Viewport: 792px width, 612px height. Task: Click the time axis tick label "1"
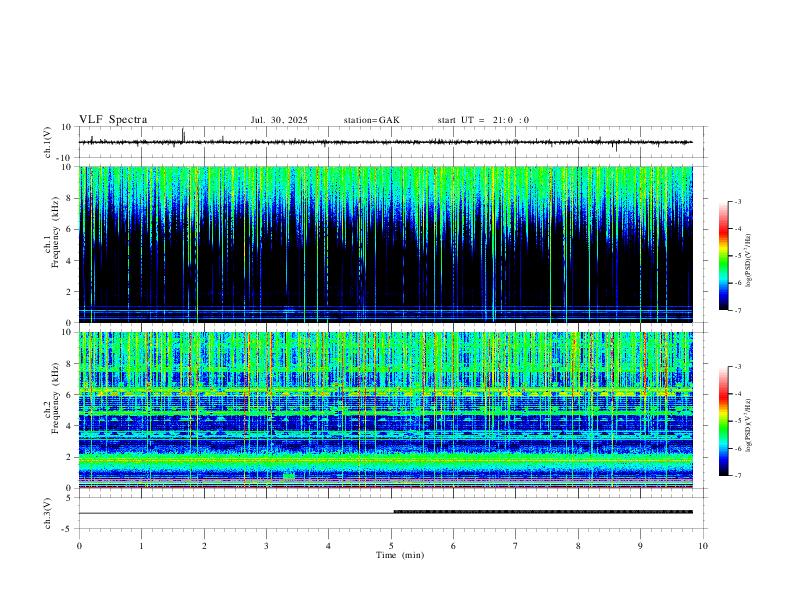141,546
